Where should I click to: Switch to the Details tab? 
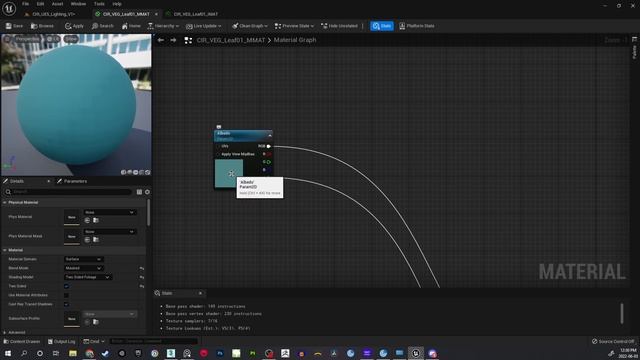[17, 181]
